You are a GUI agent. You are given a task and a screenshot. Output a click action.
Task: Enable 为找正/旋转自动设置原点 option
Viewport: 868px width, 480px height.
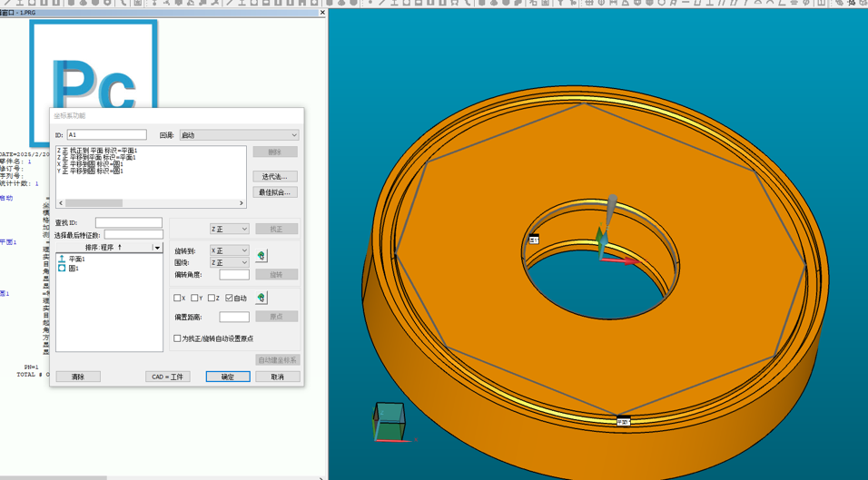tap(178, 338)
